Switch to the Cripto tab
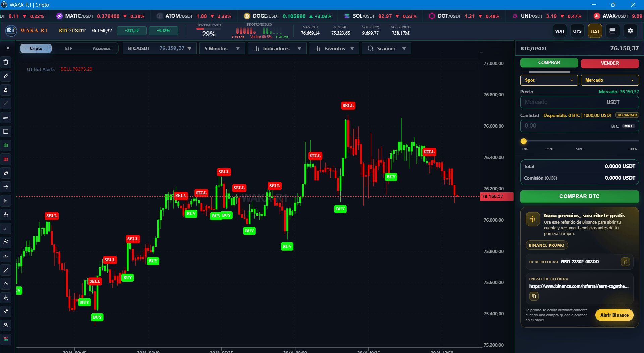The image size is (644, 353). 36,48
